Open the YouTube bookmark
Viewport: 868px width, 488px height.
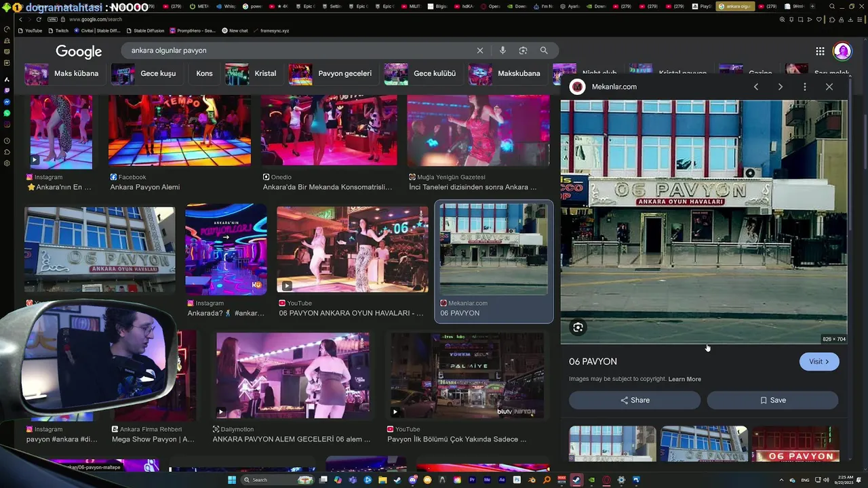pos(31,30)
